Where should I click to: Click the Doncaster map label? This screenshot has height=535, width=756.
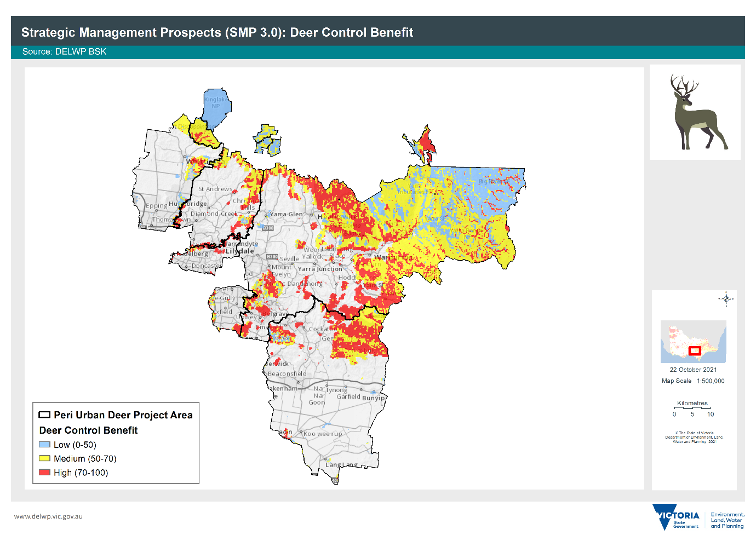(205, 266)
